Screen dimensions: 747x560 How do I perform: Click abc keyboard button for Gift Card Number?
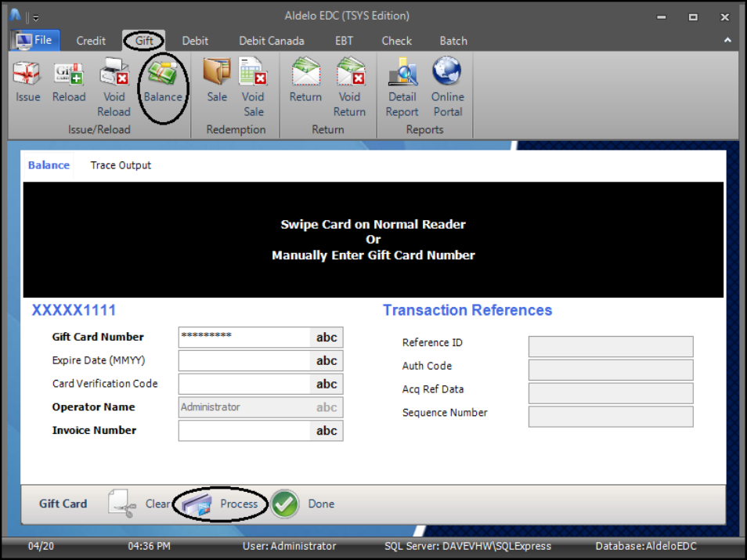pyautogui.click(x=327, y=337)
